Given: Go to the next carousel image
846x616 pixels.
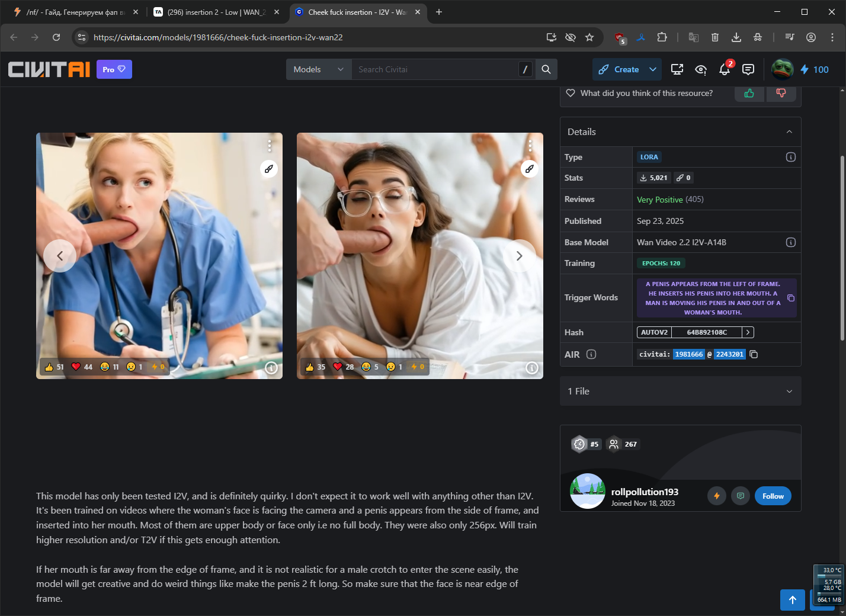Looking at the screenshot, I should pos(520,256).
